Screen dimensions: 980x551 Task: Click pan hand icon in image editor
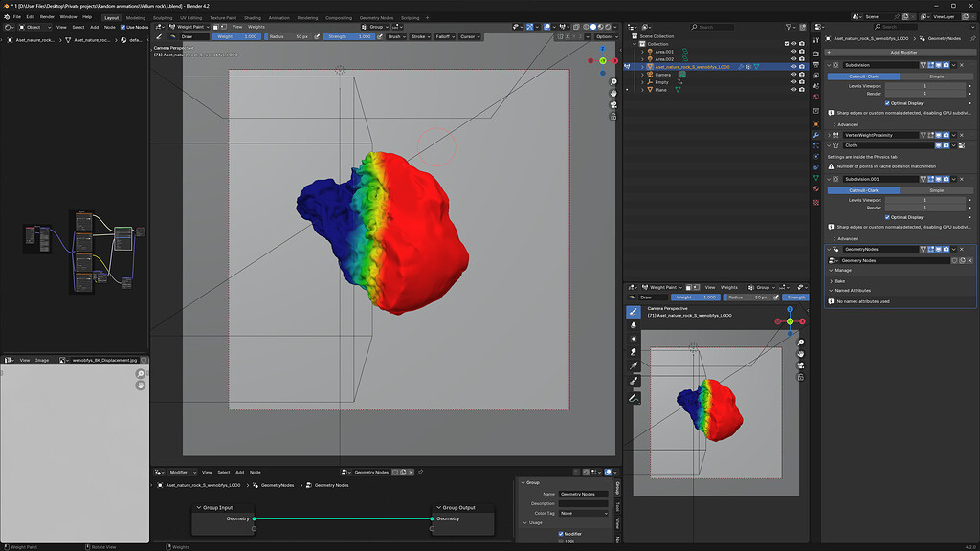(x=140, y=386)
